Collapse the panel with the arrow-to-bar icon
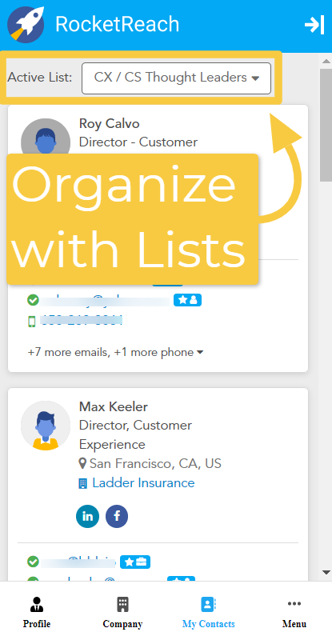Image resolution: width=332 pixels, height=644 pixels. point(314,25)
